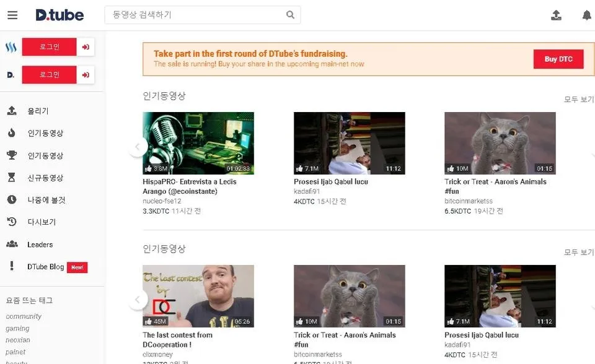595x364 pixels.
Task: Click the 요즘 뜨는 태그 heading
Action: (29, 301)
